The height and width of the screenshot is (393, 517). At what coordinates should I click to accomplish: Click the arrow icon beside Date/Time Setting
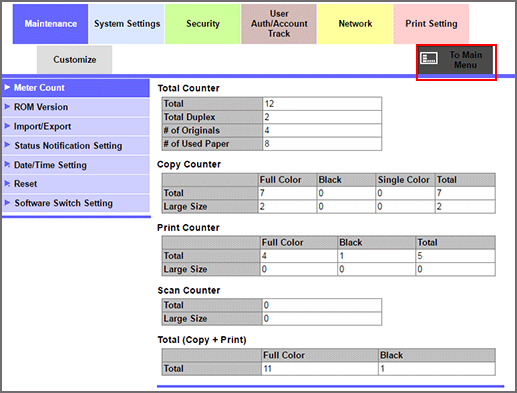point(7,164)
